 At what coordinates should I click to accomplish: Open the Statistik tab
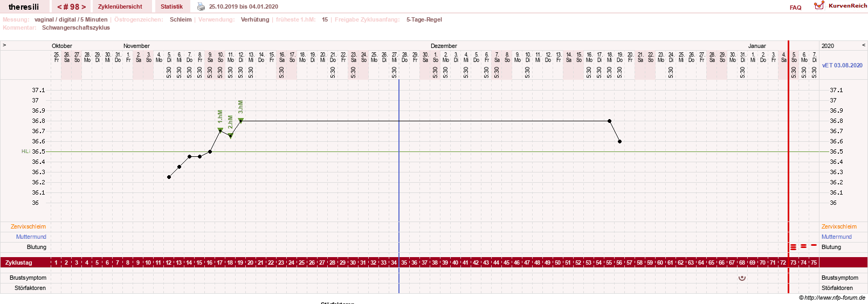[171, 6]
